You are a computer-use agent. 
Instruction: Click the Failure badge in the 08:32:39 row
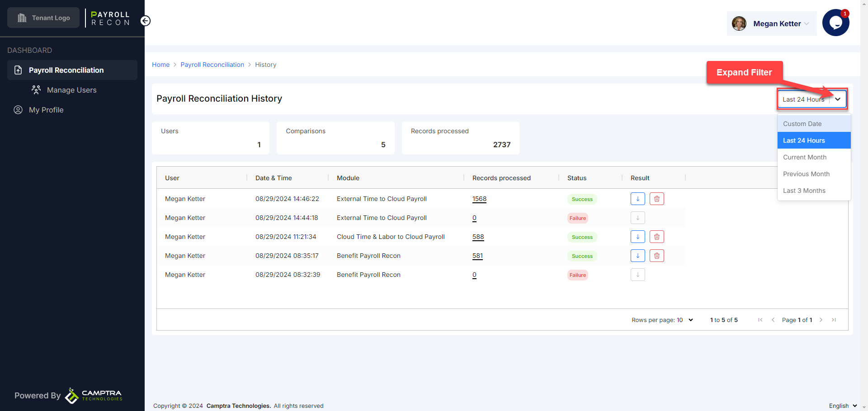[578, 275]
